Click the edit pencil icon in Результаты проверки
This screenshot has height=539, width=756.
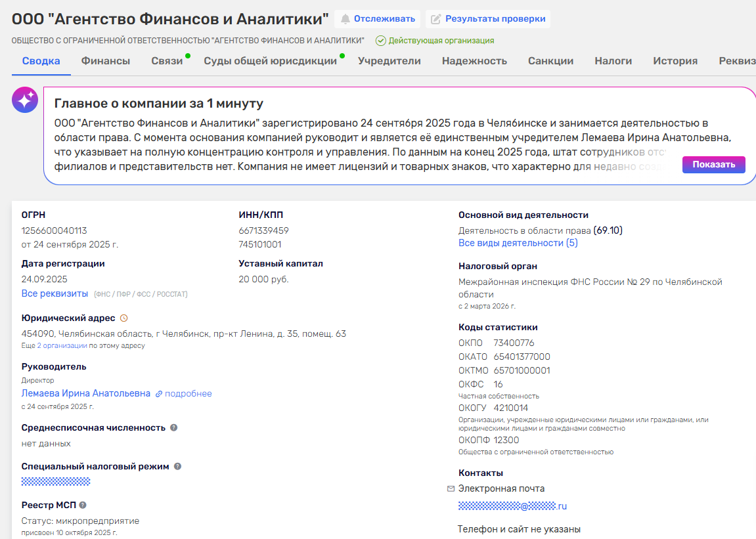click(x=436, y=19)
